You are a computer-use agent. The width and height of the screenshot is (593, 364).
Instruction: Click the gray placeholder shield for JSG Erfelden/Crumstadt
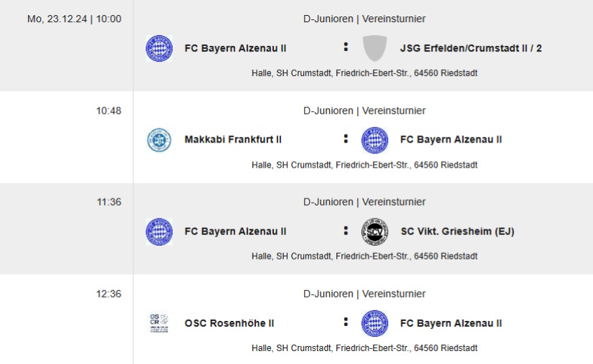click(374, 49)
